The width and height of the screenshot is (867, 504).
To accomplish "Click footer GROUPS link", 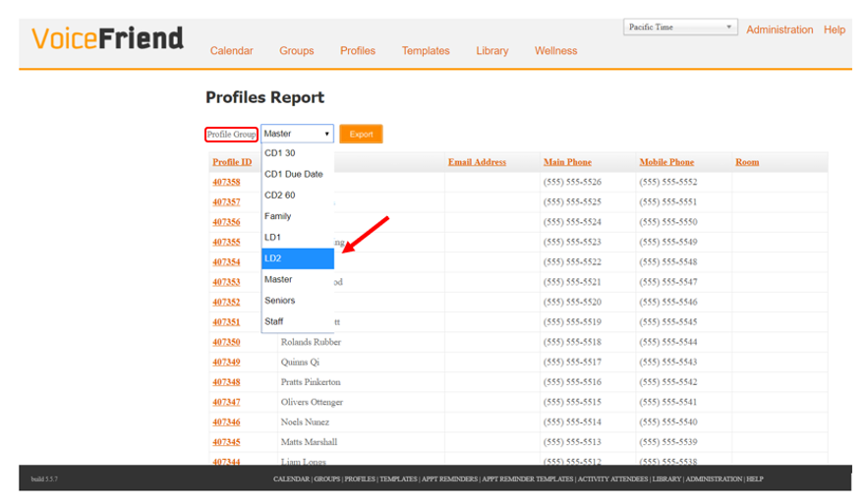I will click(x=326, y=479).
